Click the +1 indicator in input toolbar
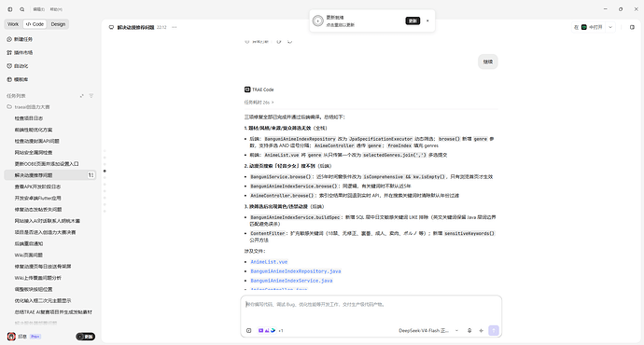This screenshot has width=644, height=345. point(281,331)
